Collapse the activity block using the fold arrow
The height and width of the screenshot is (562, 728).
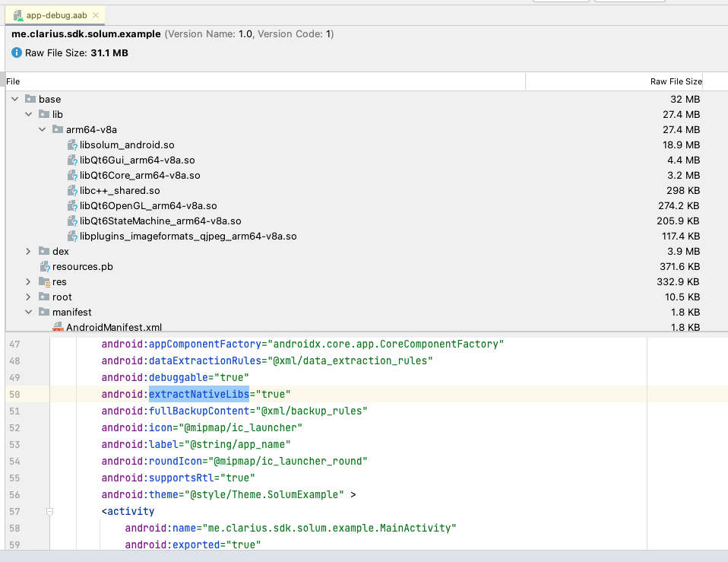(50, 512)
